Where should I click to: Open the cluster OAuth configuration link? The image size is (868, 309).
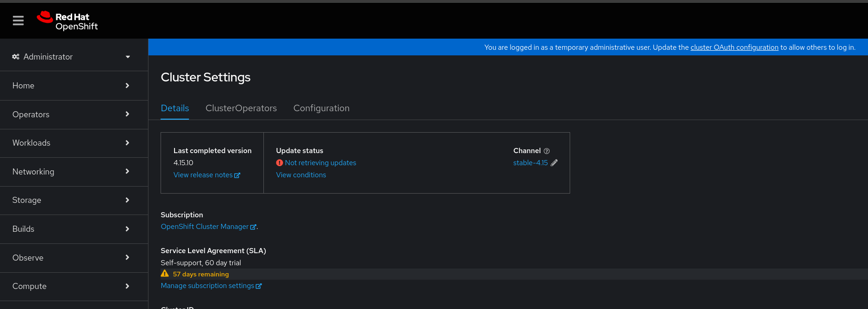click(x=734, y=47)
